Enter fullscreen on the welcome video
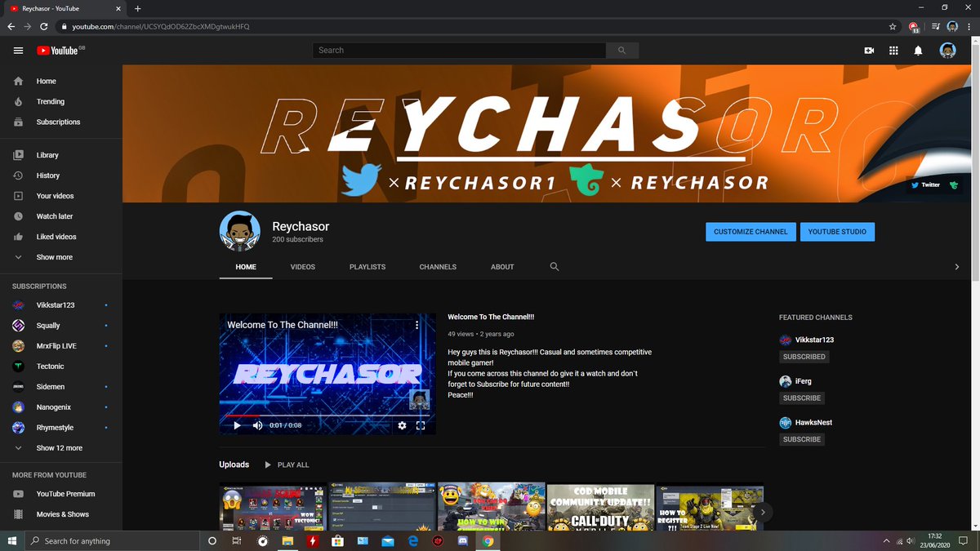 click(421, 425)
